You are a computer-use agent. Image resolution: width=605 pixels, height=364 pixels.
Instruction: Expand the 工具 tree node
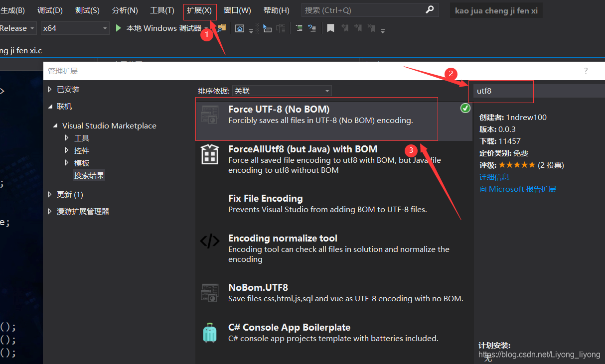67,138
